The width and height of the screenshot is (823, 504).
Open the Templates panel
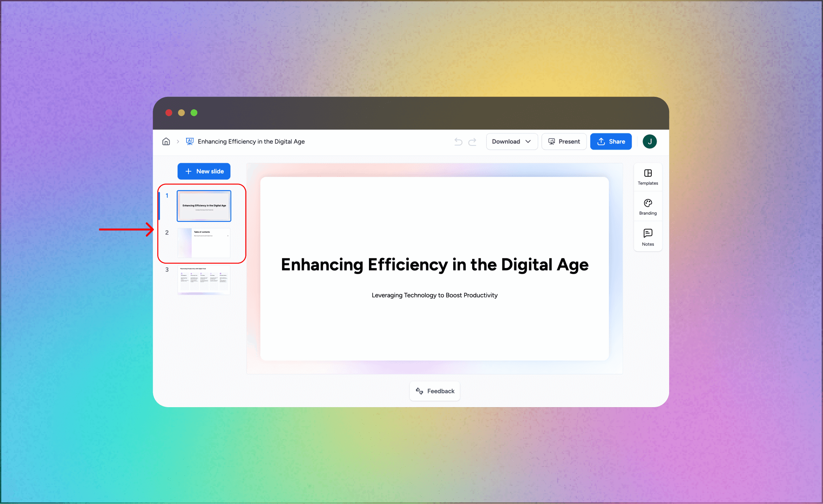648,177
